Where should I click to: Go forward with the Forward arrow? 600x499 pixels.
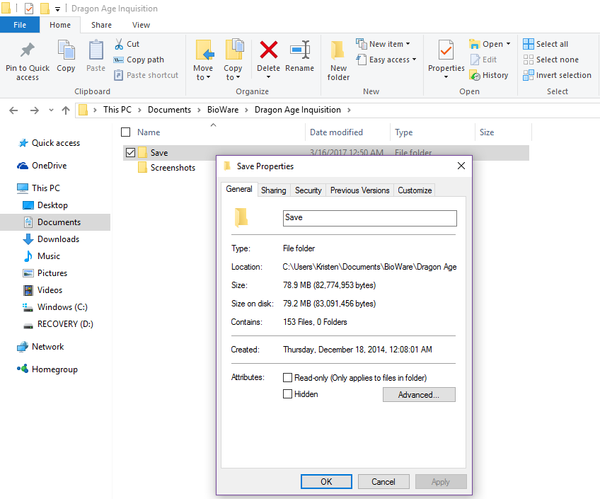(34, 111)
